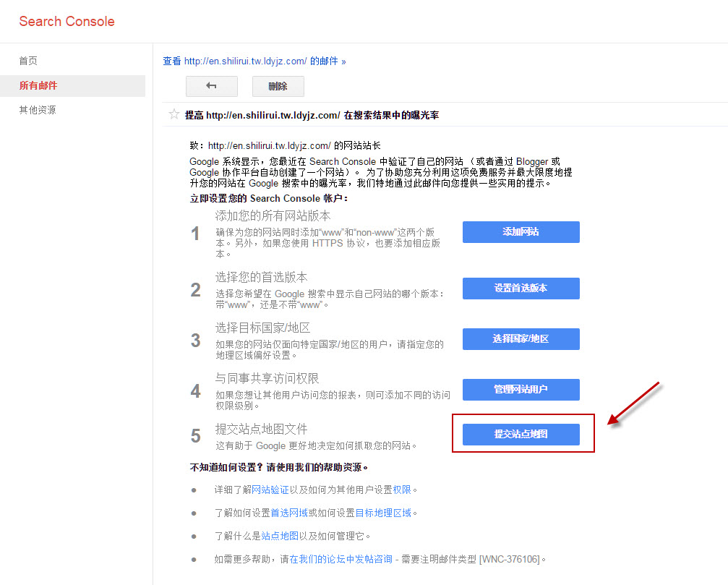
Task: Click the 设置首选版本 button
Action: click(x=521, y=288)
